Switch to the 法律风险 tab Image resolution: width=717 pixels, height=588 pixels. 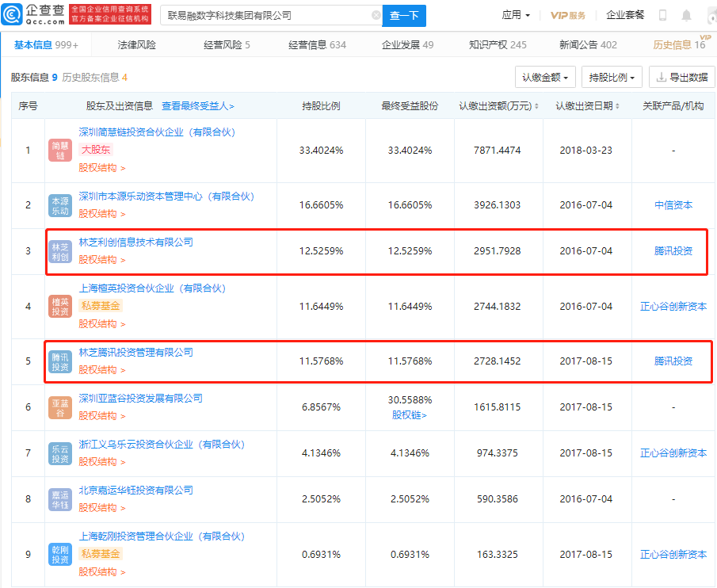coord(137,45)
